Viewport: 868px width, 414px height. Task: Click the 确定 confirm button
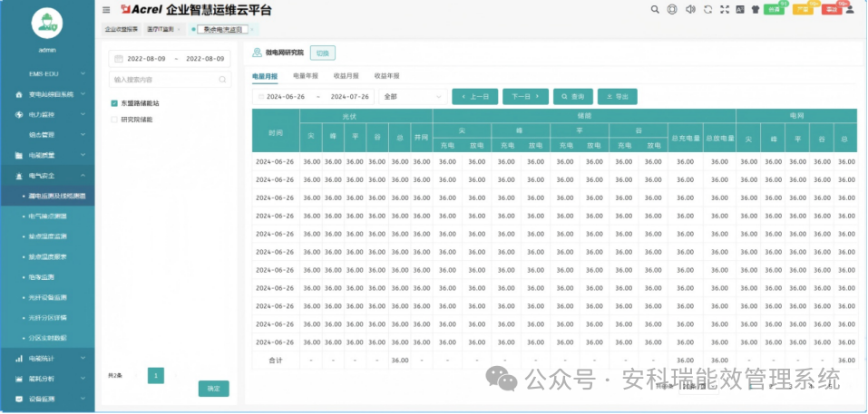pos(214,389)
